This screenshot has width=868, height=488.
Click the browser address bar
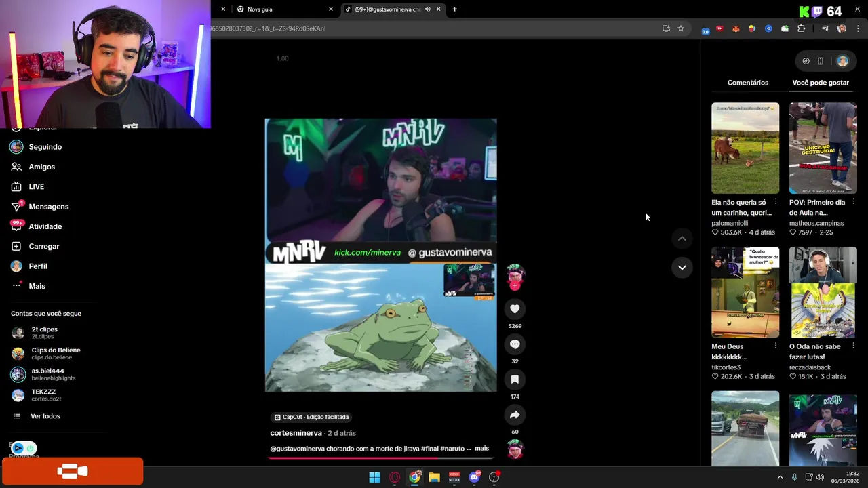434,28
